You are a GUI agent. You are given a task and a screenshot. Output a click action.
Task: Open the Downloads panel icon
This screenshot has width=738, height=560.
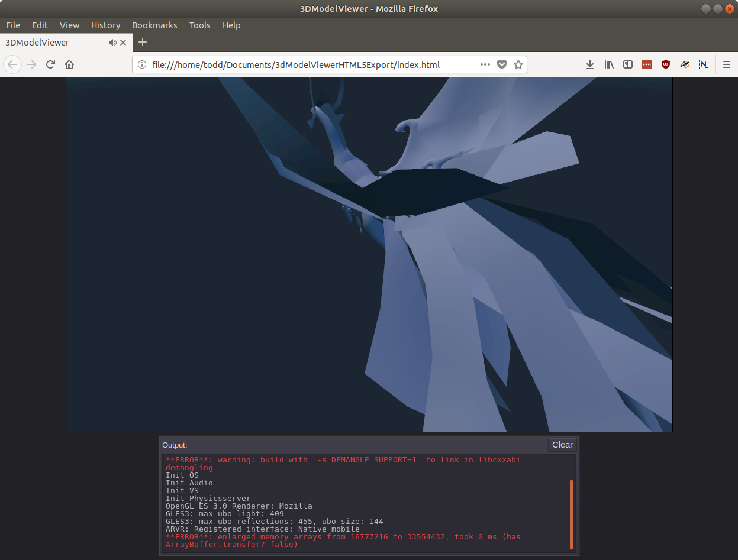(590, 64)
